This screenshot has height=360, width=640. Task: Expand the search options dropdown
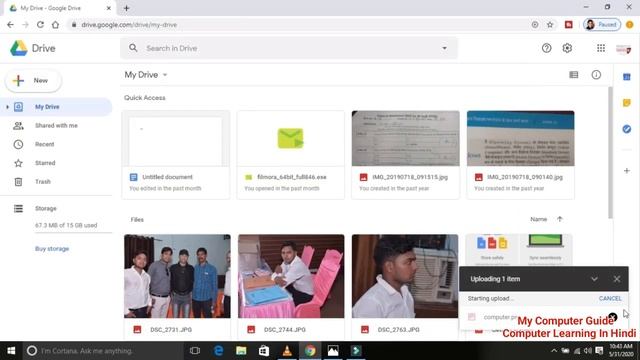coord(444,48)
